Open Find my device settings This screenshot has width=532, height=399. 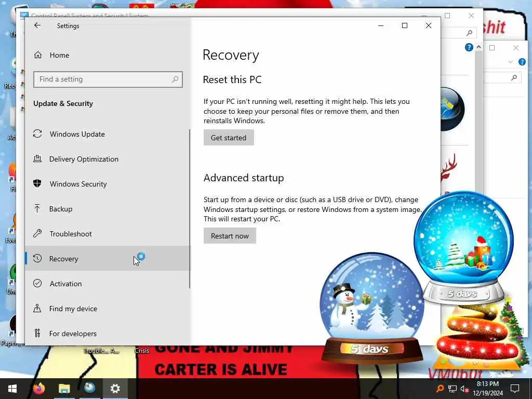click(x=107, y=309)
